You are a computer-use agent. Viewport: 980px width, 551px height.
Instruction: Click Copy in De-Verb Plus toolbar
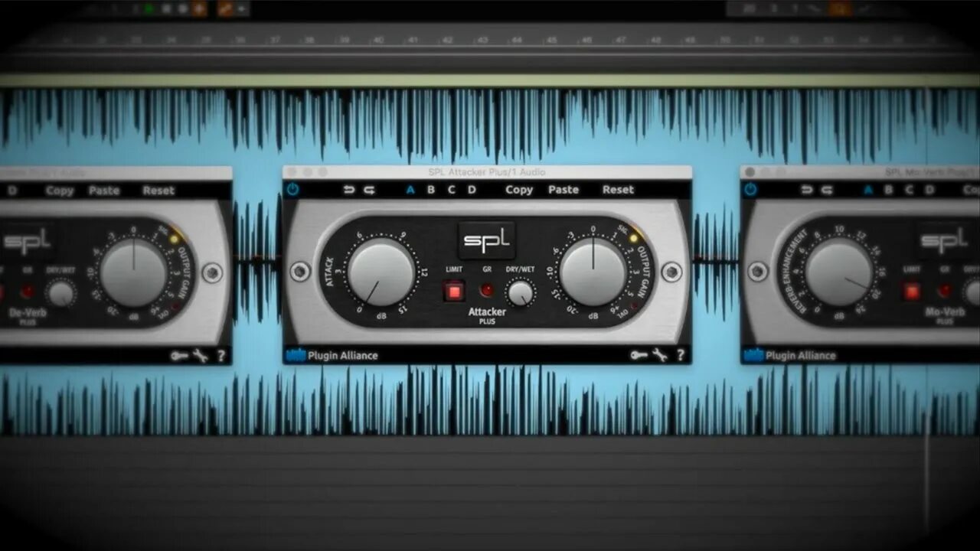click(x=60, y=191)
